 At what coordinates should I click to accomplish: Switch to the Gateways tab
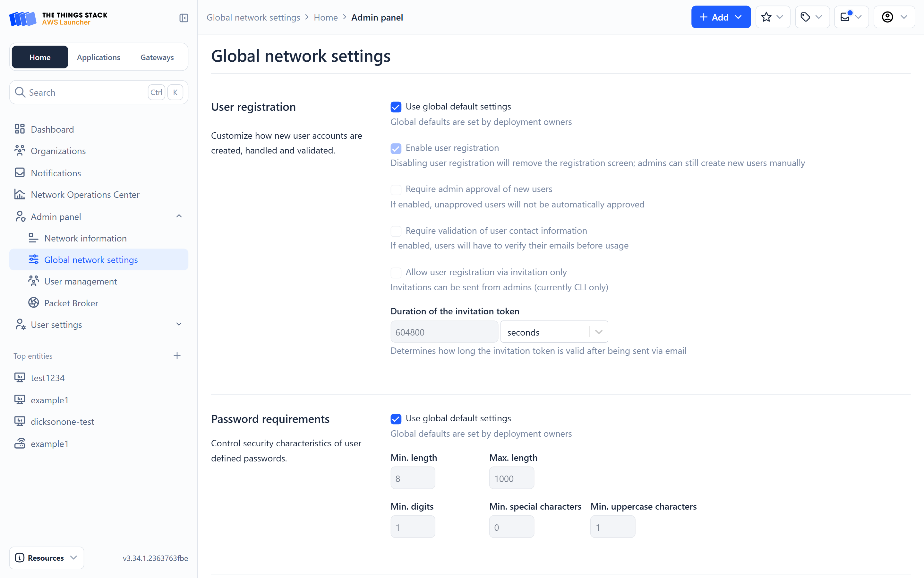[x=157, y=57]
